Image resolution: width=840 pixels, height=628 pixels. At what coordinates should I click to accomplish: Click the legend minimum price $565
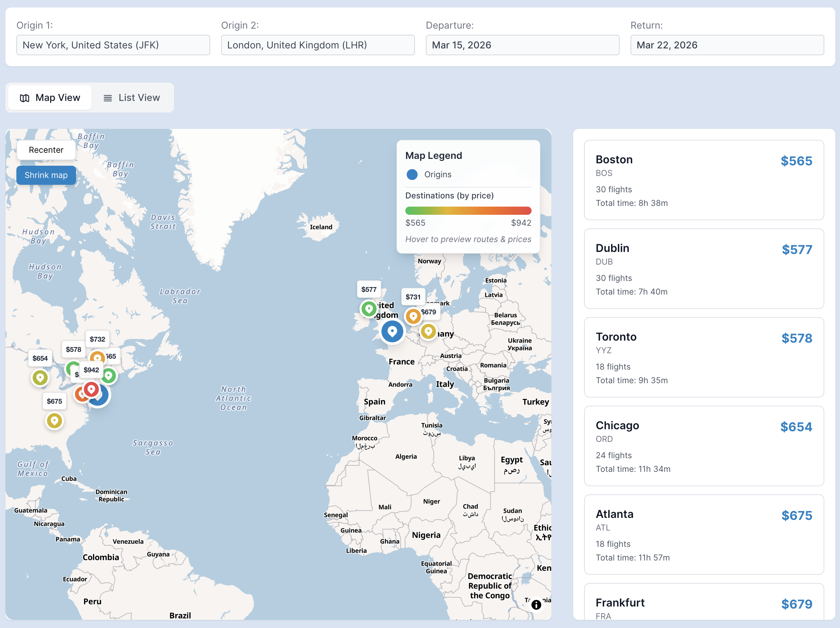tap(415, 223)
